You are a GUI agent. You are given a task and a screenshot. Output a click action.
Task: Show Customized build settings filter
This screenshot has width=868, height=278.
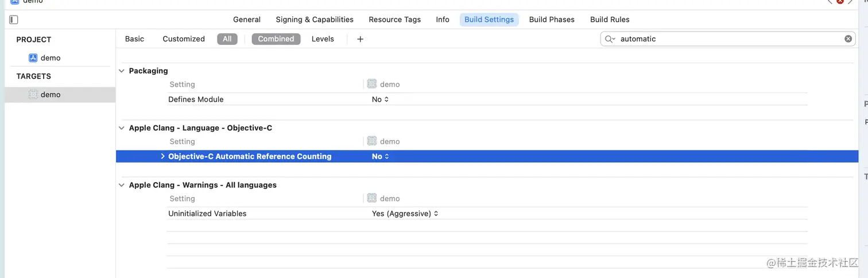point(184,39)
